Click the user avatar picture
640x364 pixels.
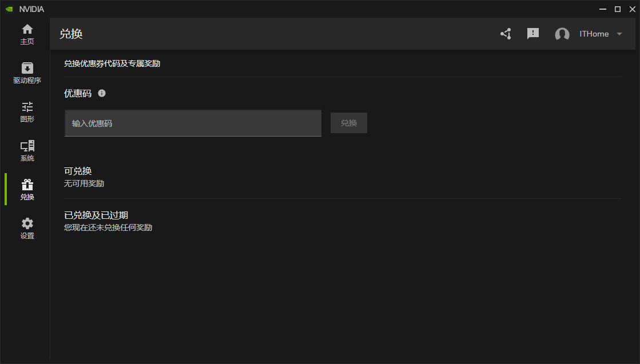pyautogui.click(x=562, y=34)
